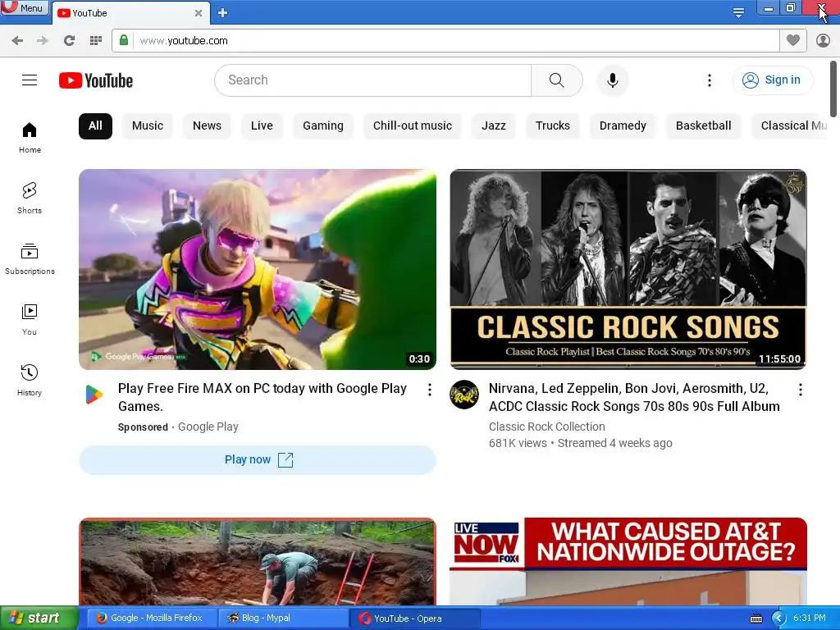
Task: Select the Trucks filter chip
Action: [x=553, y=126]
